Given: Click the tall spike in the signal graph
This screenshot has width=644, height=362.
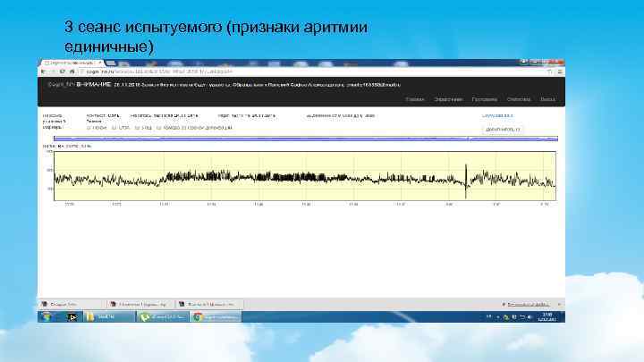Looking at the screenshot, I should (466, 181).
